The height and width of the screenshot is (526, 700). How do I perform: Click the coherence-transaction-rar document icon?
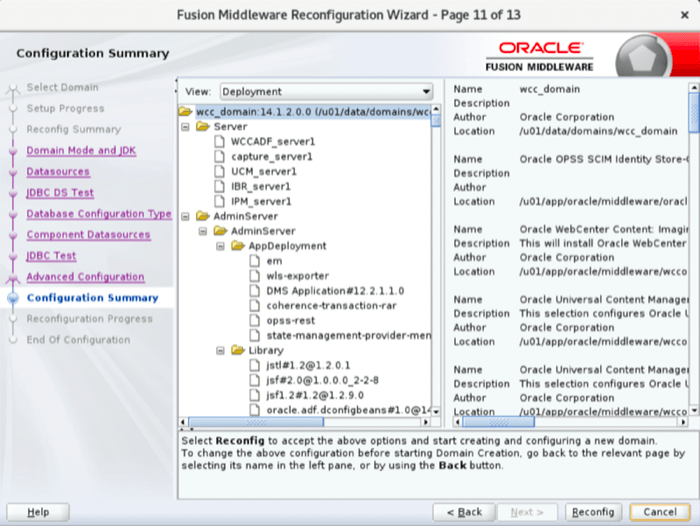[254, 306]
